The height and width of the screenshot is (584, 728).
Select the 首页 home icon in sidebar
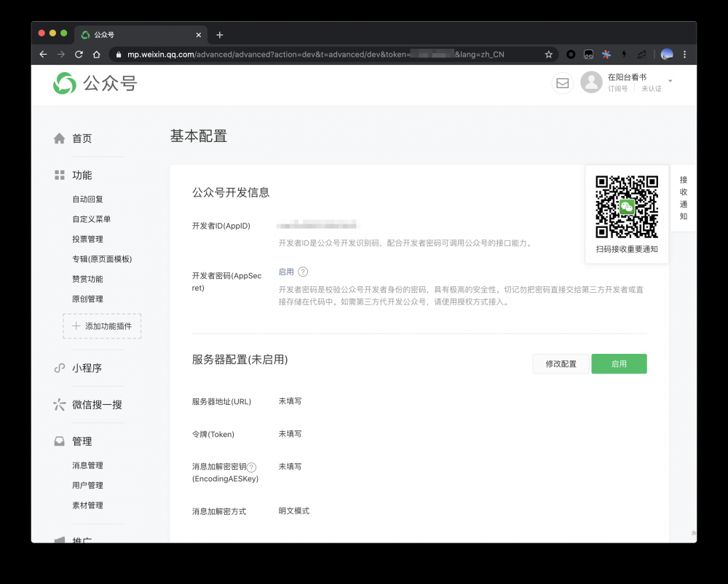click(x=60, y=138)
